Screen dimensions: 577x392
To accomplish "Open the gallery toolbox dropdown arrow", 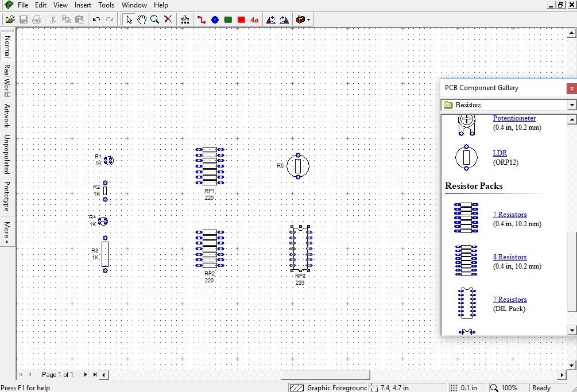I will [309, 20].
